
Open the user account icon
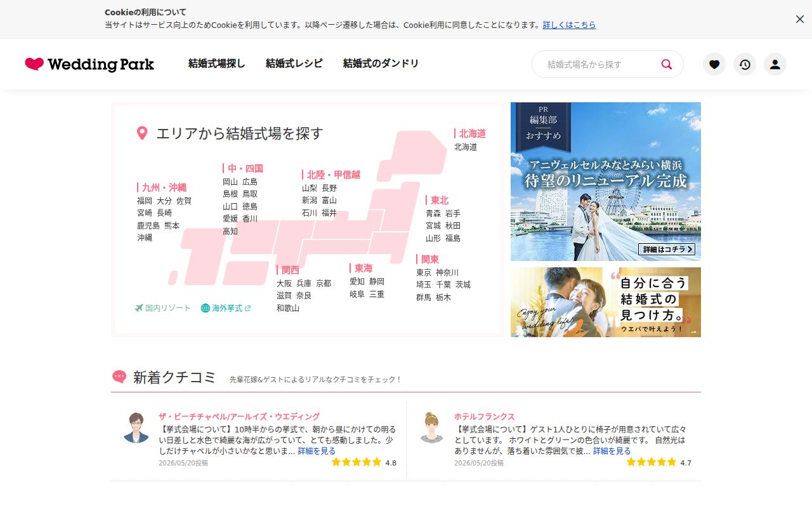click(x=775, y=64)
